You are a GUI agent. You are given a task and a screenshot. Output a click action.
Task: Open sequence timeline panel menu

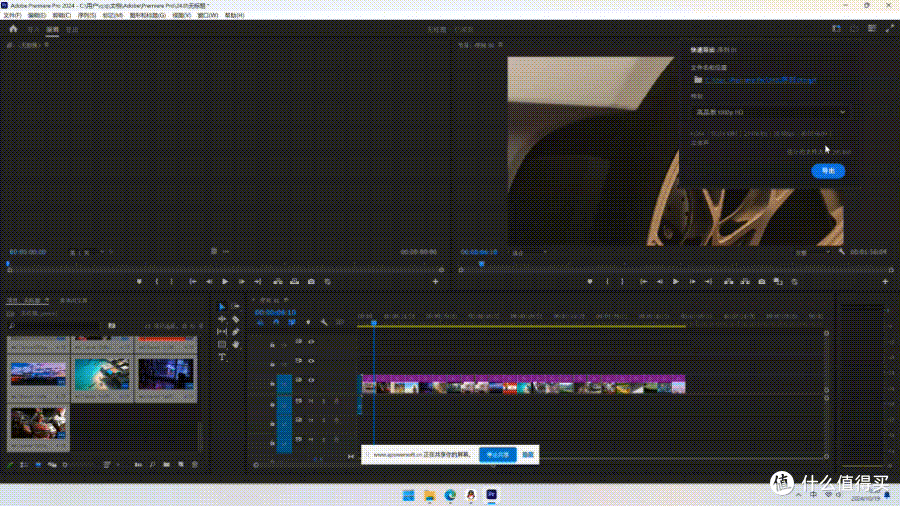[x=286, y=300]
